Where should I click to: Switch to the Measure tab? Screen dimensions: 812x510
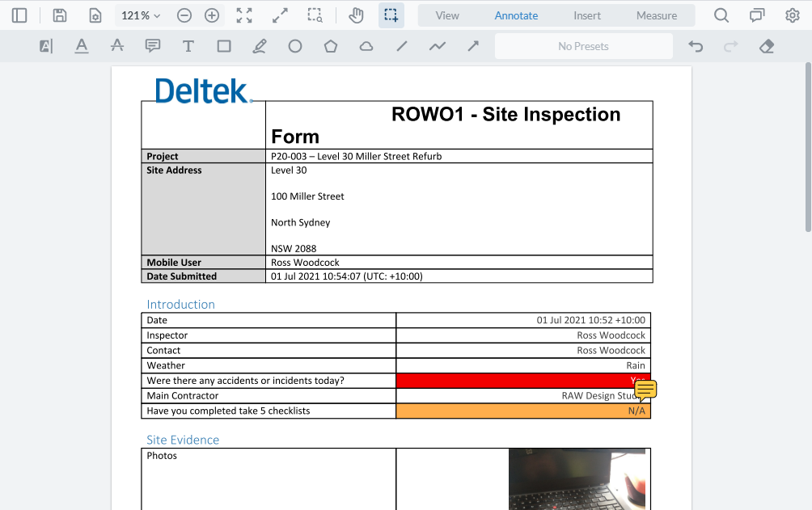click(657, 15)
